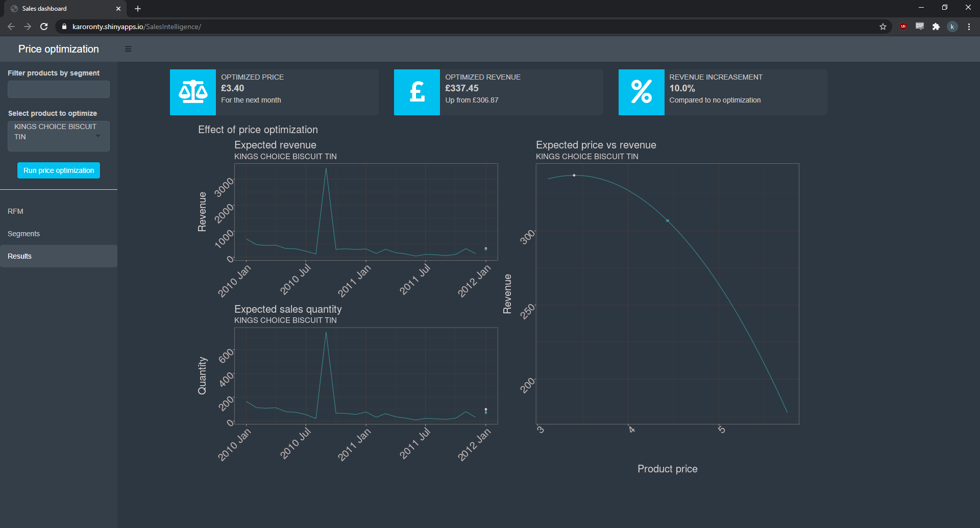Click the 'Quantity' y-axis label
This screenshot has height=528, width=980.
[202, 375]
